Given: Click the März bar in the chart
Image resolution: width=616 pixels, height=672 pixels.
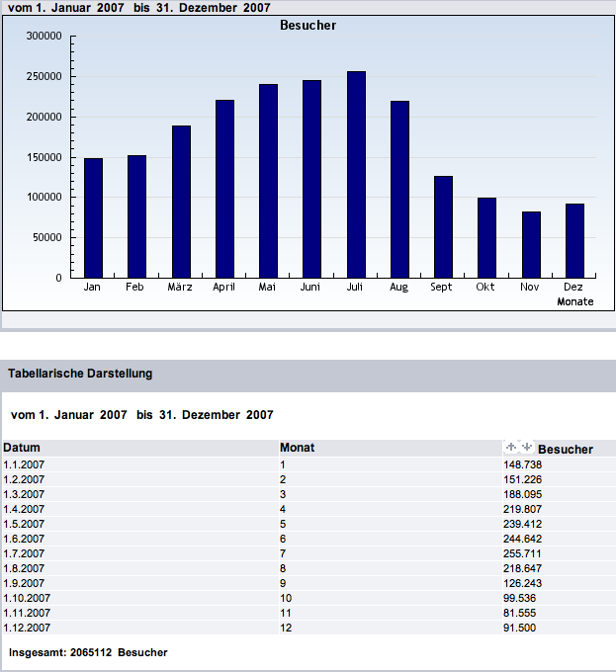Looking at the screenshot, I should 181,202.
